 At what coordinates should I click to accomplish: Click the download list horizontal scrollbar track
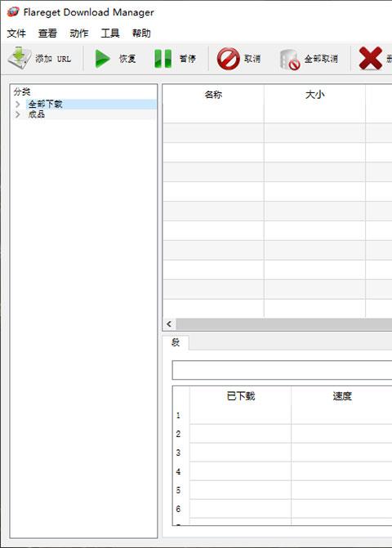pos(283,324)
